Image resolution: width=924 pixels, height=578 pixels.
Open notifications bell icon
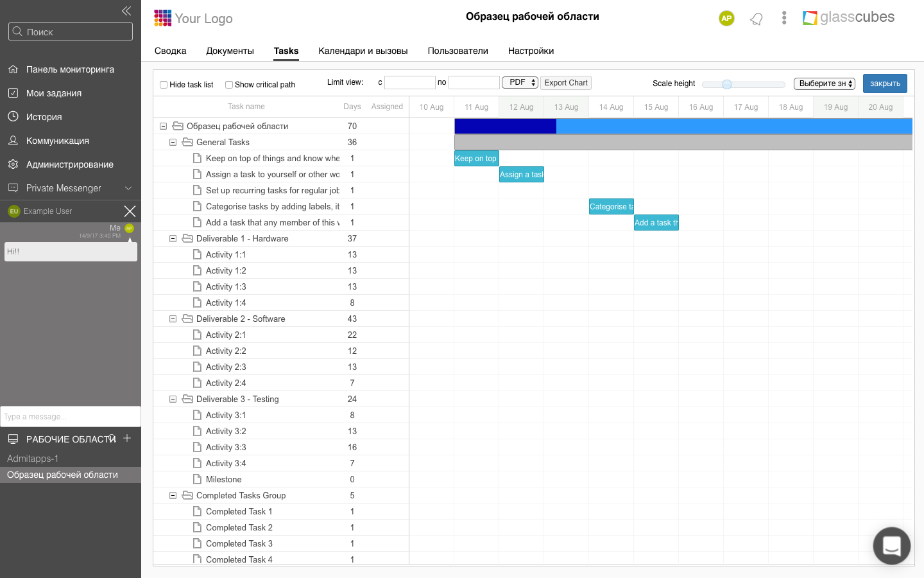click(757, 19)
